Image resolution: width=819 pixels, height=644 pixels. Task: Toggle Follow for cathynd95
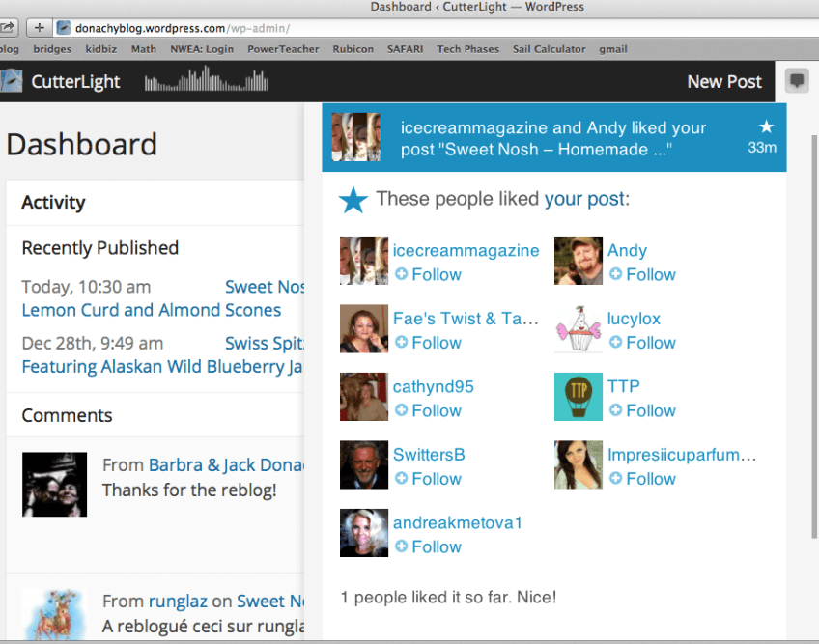pos(428,410)
